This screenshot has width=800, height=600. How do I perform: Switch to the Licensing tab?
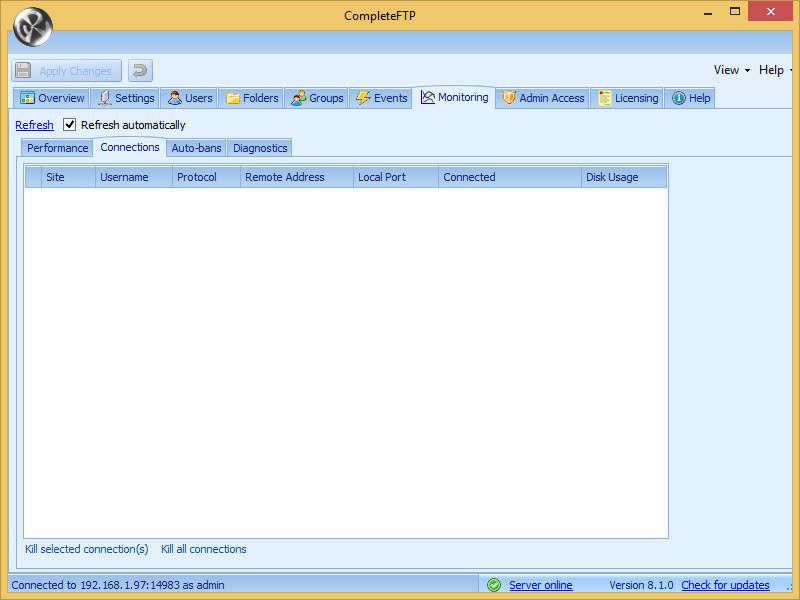[628, 98]
